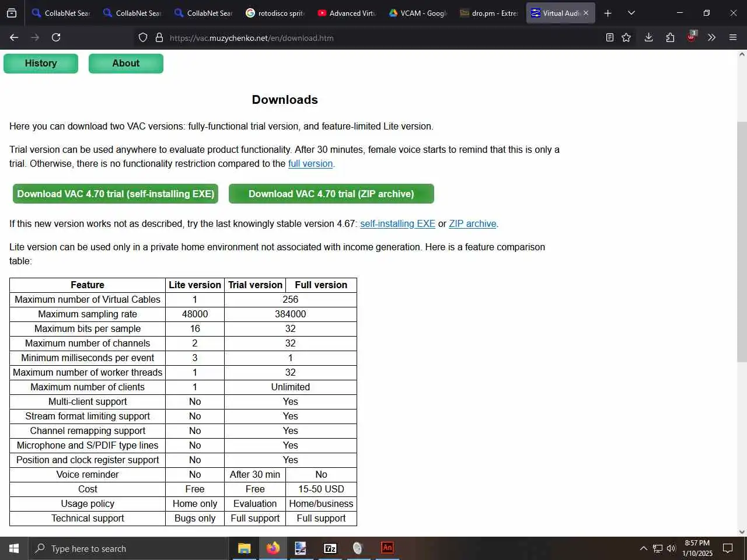
Task: Show more toolbar tools overflow chevron
Action: 711,37
